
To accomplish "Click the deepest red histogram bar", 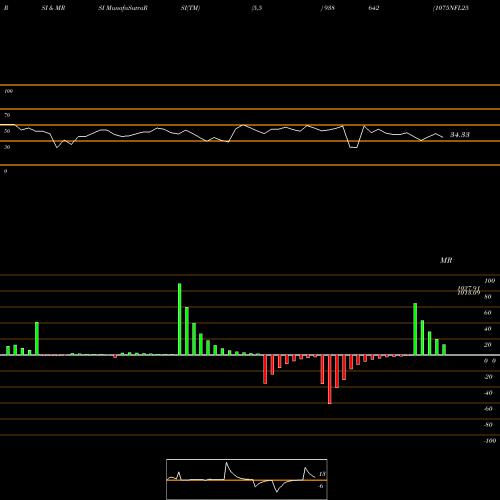I will 330,379.
